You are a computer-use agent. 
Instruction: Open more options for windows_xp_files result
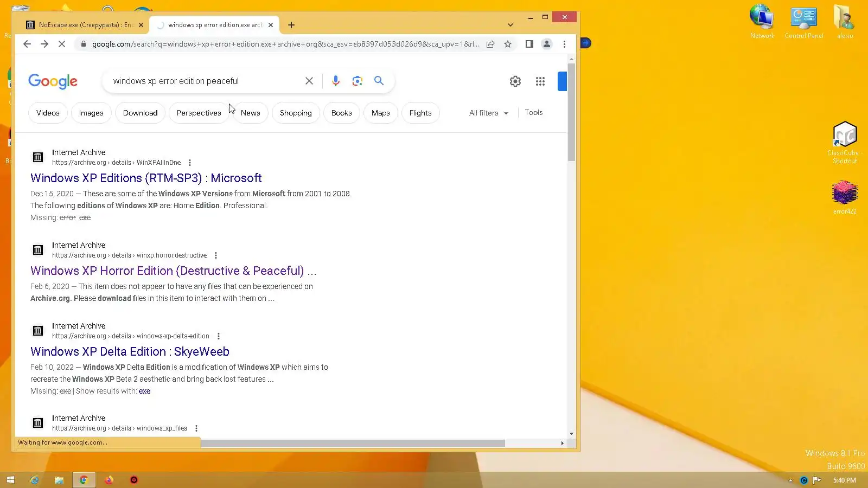point(196,428)
